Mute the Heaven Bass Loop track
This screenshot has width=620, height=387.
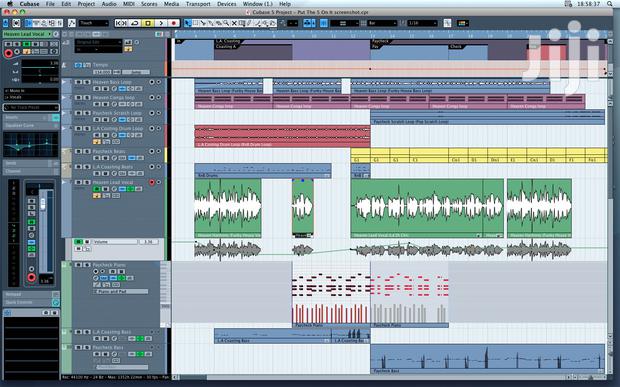[x=78, y=82]
